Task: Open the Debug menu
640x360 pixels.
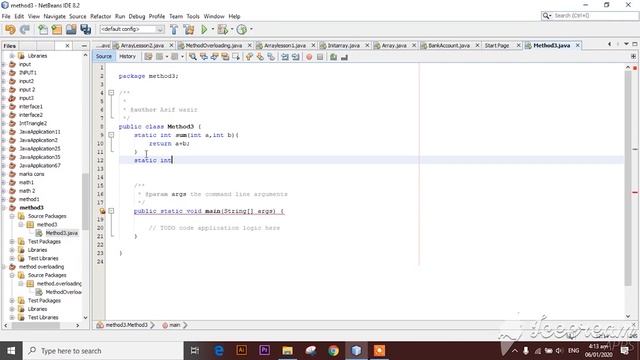Action: [137, 16]
